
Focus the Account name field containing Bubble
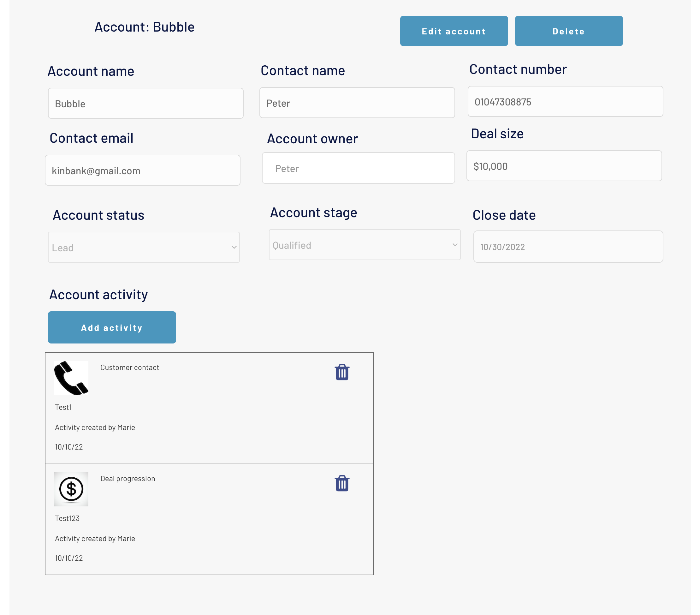(145, 104)
